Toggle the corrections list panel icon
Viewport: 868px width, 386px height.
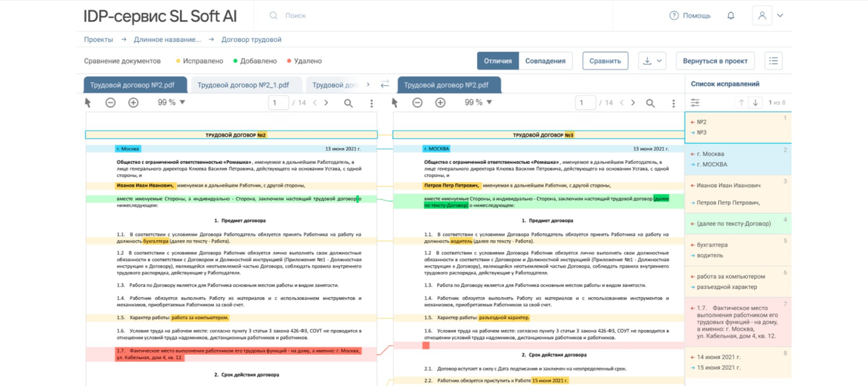pyautogui.click(x=773, y=60)
